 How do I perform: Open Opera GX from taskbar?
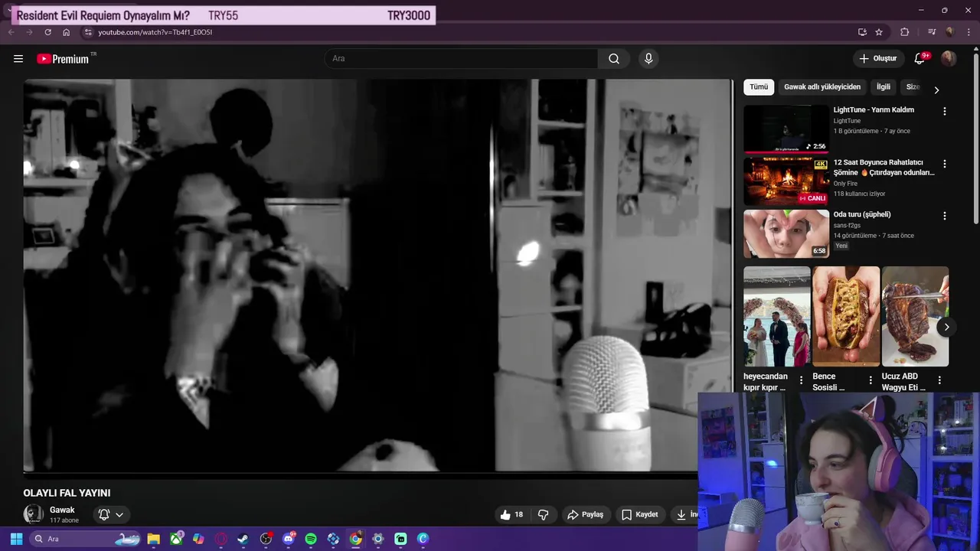coord(221,539)
